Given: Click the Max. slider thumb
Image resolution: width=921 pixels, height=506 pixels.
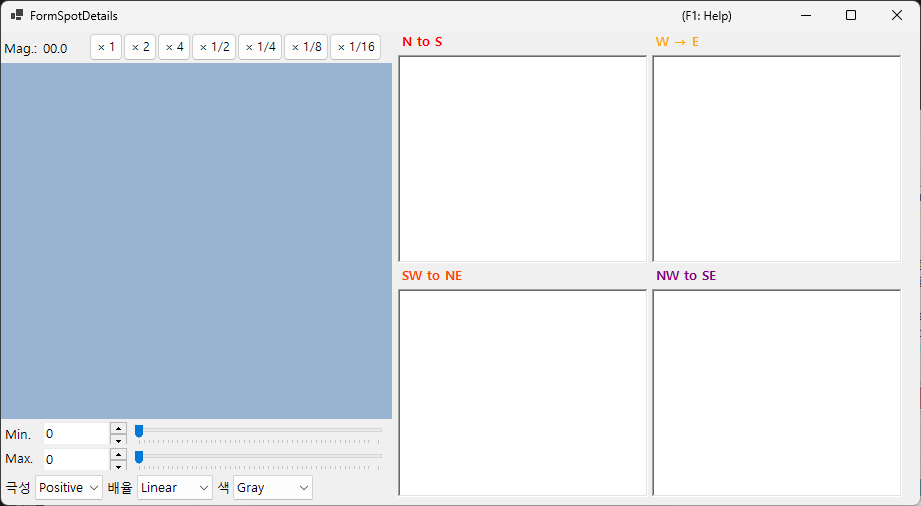Looking at the screenshot, I should point(139,457).
